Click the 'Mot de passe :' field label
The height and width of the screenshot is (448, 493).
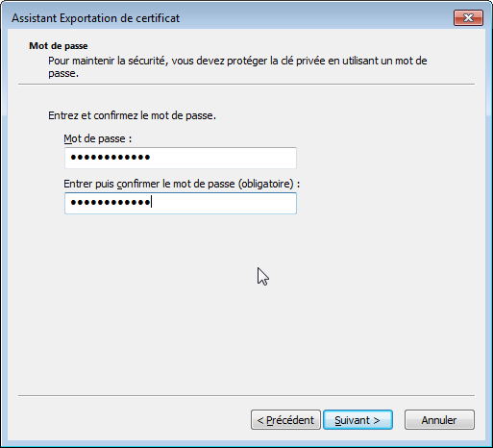pos(98,138)
